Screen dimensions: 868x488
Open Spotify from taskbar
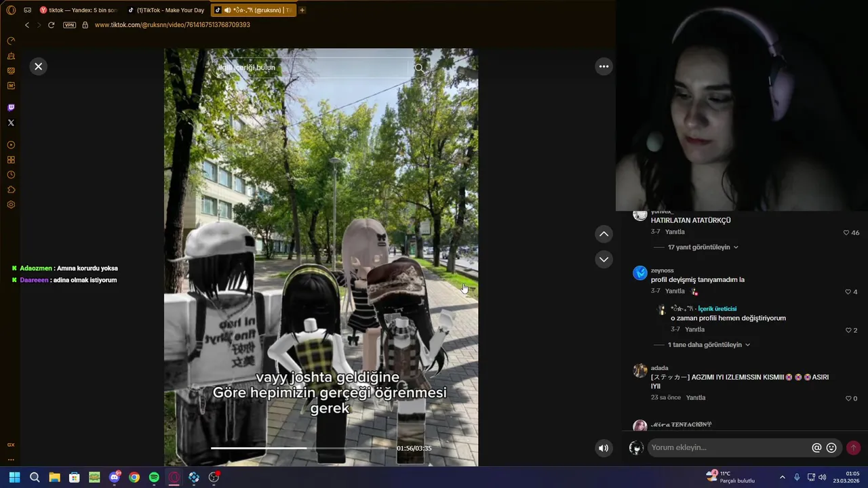154,477
